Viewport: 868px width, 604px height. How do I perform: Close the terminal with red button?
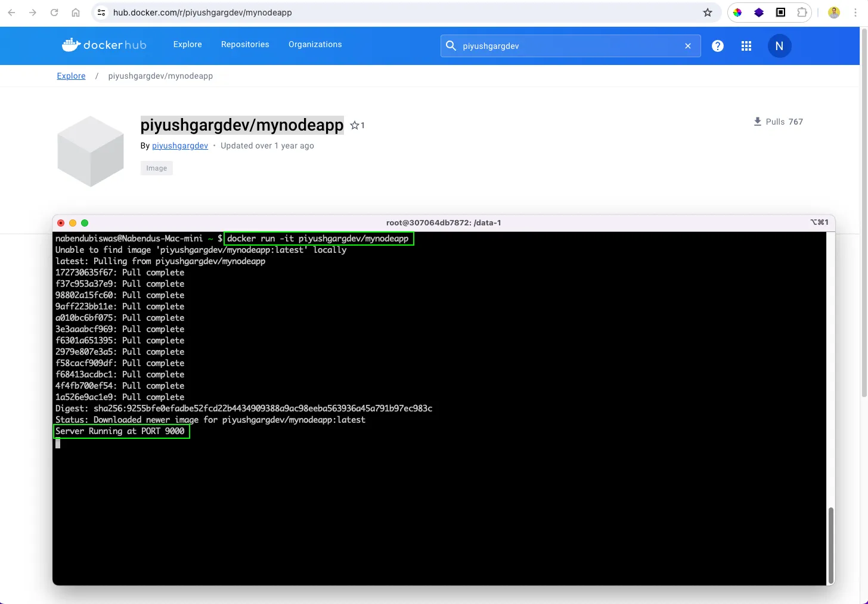click(61, 223)
